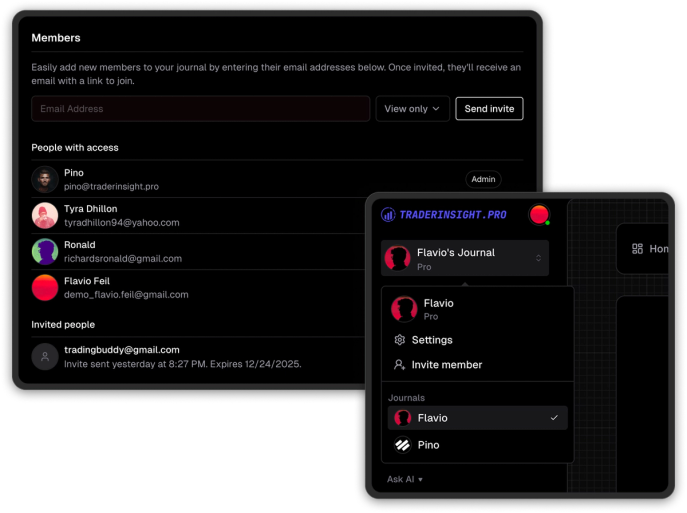This screenshot has height=513, width=687.
Task: Click the TraderInsight.pro chart logo icon
Action: coord(388,215)
